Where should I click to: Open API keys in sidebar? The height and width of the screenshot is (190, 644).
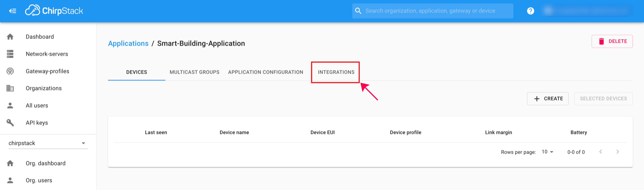(36, 123)
